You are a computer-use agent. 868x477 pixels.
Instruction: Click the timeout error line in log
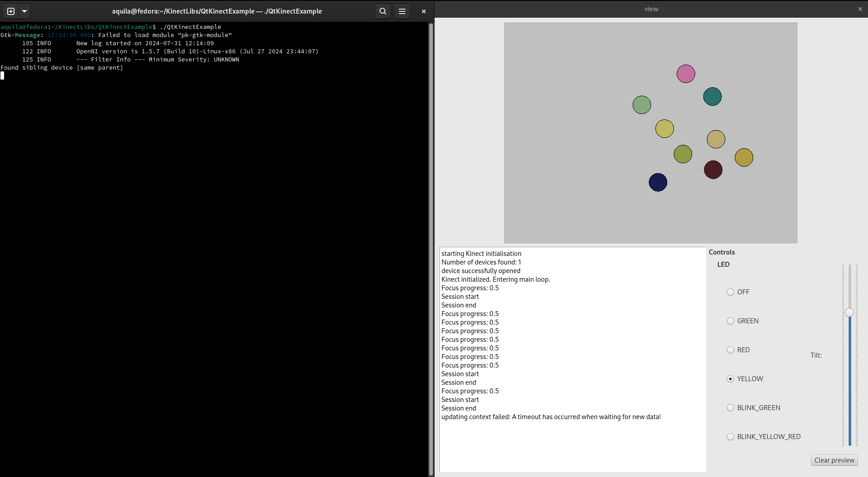551,417
